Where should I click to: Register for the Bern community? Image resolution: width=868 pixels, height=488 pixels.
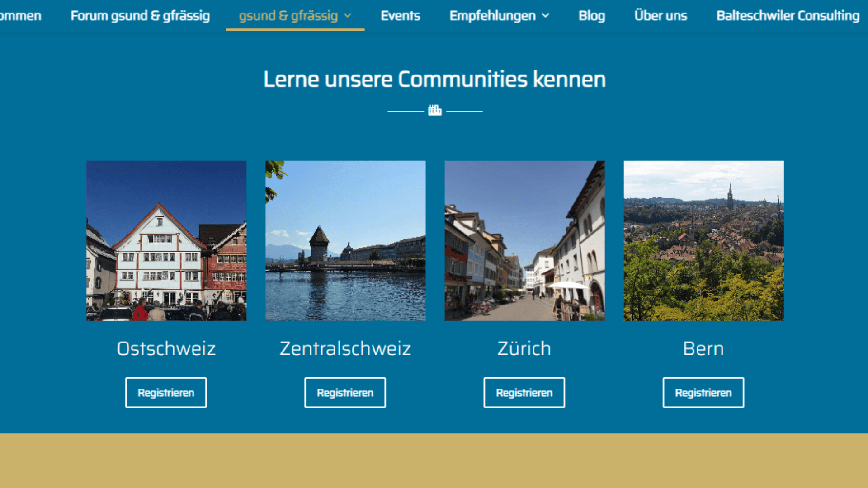[x=703, y=393]
